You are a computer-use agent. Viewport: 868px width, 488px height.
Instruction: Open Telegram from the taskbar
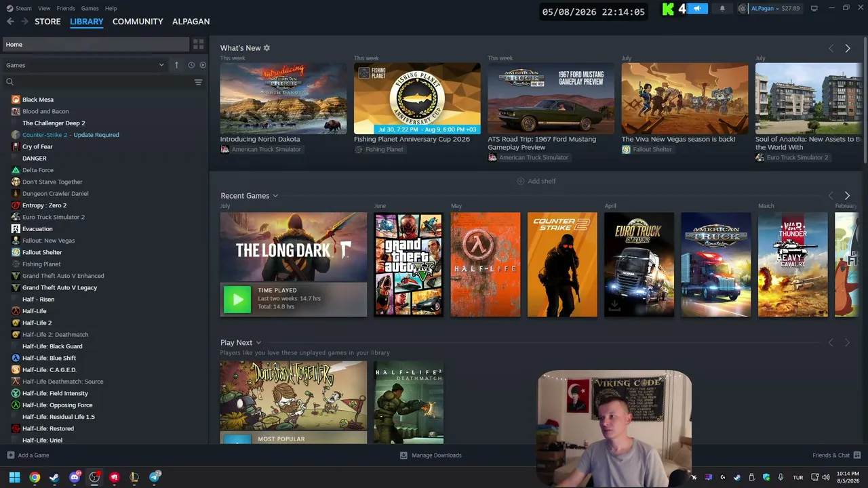[x=155, y=477]
